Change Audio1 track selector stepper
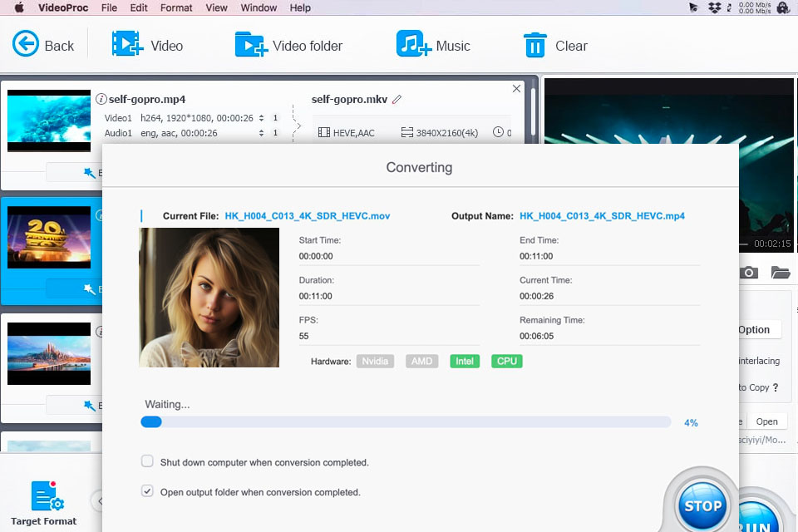 (261, 133)
